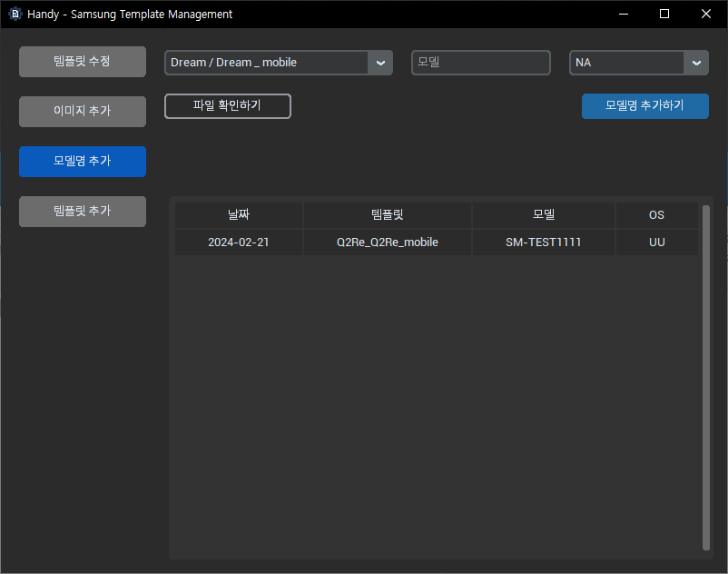Go to 템플릿 추가 section
This screenshot has width=728, height=574.
83,212
